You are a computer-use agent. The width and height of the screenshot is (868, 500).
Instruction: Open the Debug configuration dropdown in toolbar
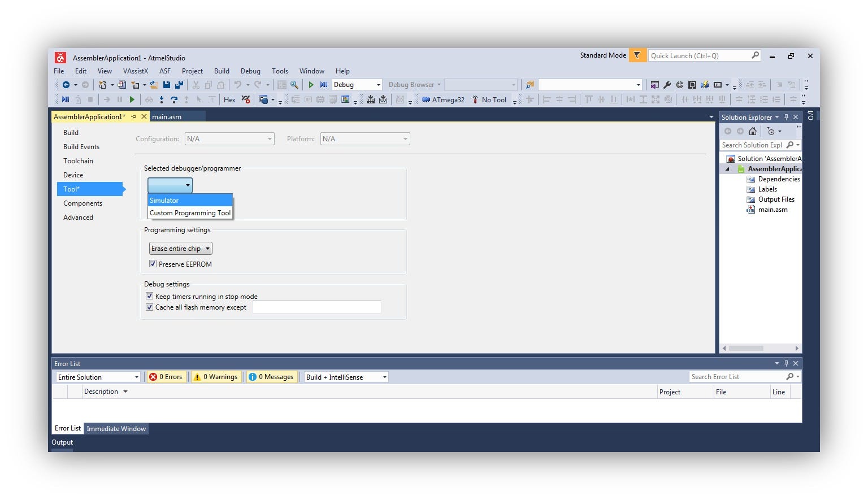pyautogui.click(x=357, y=85)
